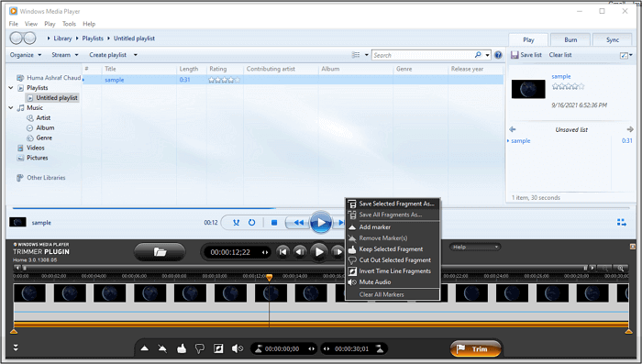Click sample rating stars in table row
This screenshot has width=642, height=364.
coord(225,80)
